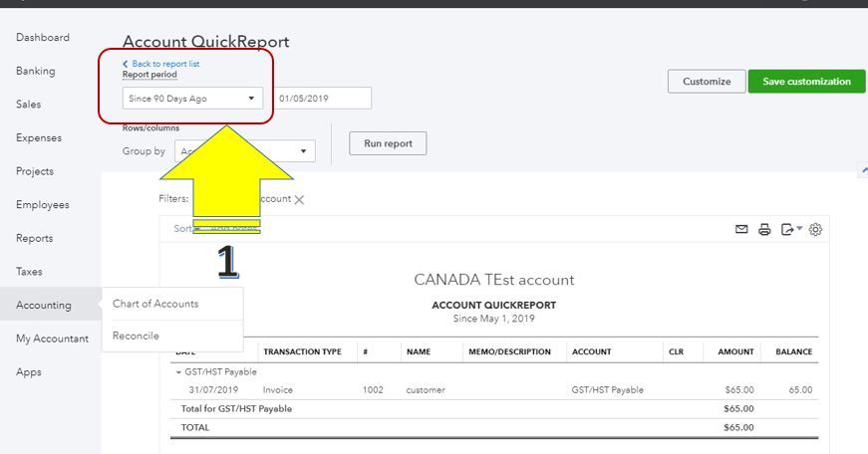Open Projects in sidebar
868x454 pixels.
coord(35,171)
